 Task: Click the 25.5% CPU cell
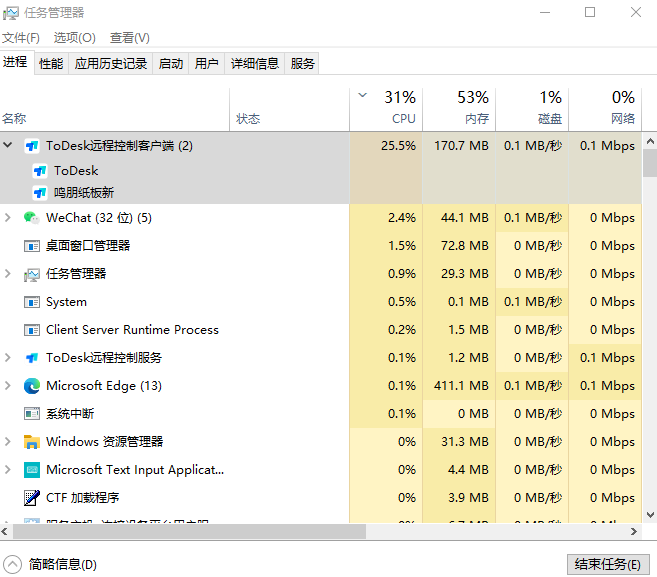(x=386, y=146)
